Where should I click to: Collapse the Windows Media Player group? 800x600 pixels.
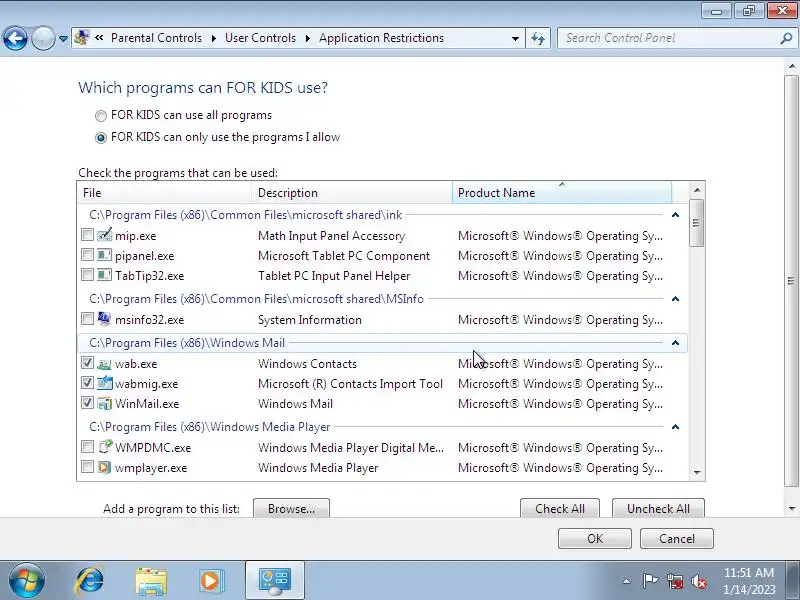pyautogui.click(x=676, y=427)
